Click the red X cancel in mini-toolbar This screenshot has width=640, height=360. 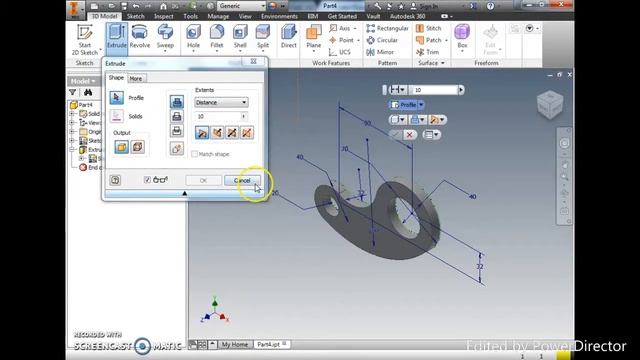coord(409,135)
